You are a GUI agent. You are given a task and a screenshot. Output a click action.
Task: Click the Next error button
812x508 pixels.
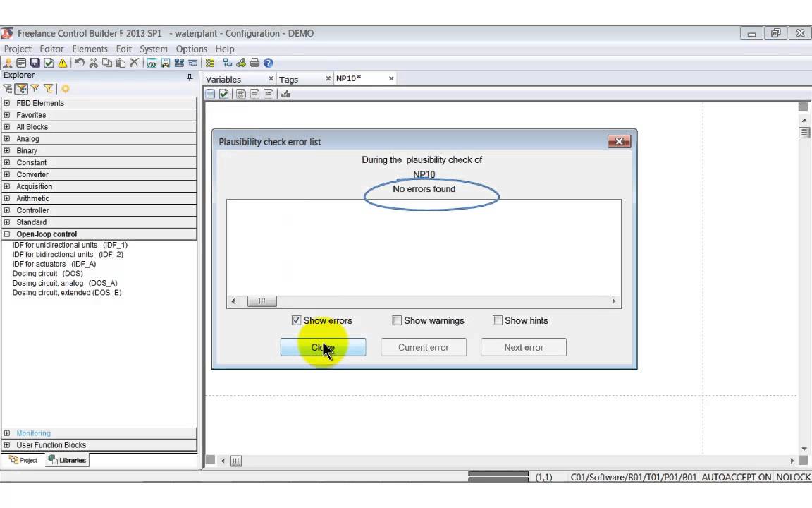[524, 347]
